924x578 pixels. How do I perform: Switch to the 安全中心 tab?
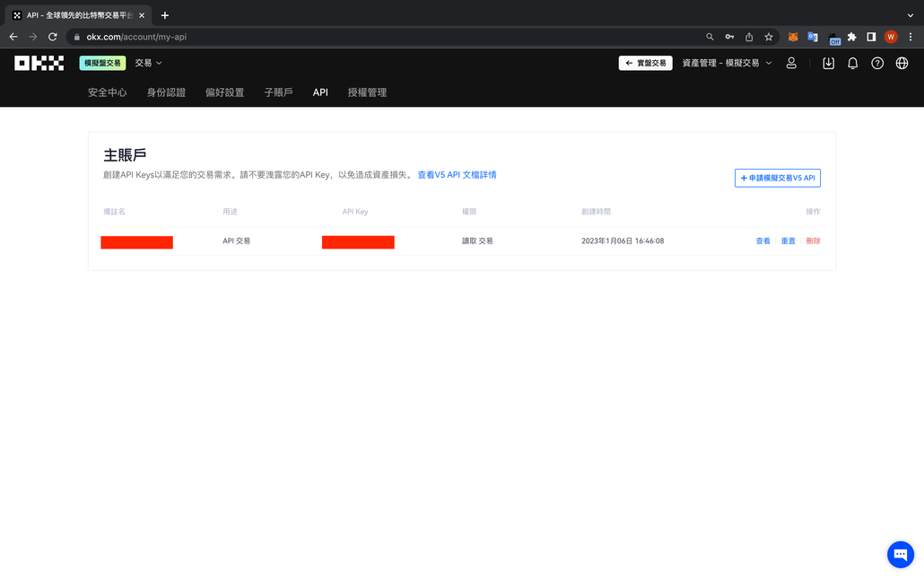pyautogui.click(x=108, y=92)
